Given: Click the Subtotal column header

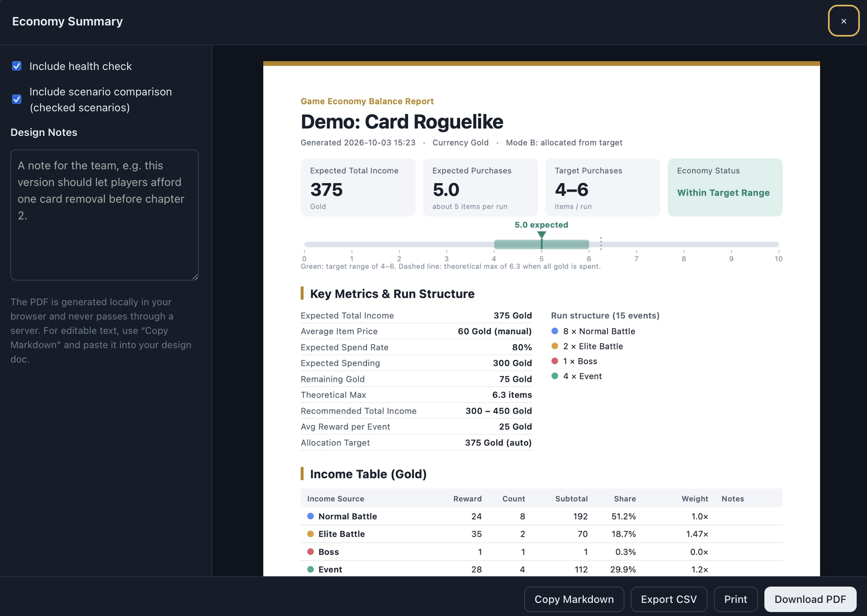Looking at the screenshot, I should click(x=572, y=499).
